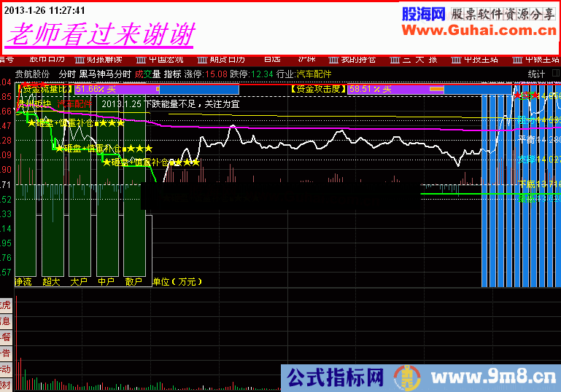Open the 我的持仓 menu item
This screenshot has width=561, height=392.
tap(358, 59)
